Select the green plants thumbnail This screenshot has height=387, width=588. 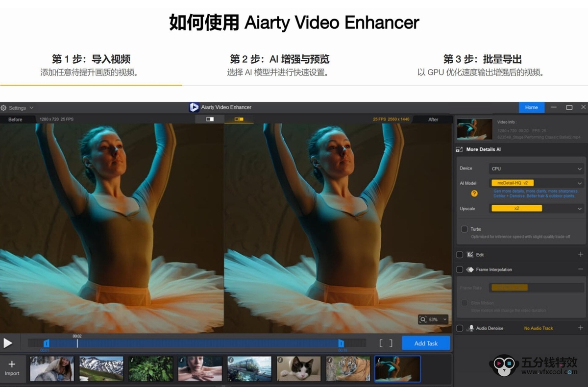(x=151, y=368)
